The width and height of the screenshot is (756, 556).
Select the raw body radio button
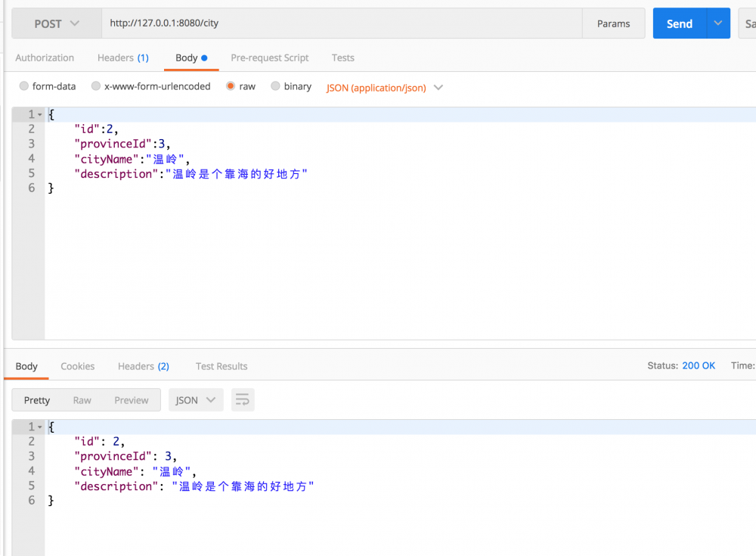click(230, 86)
